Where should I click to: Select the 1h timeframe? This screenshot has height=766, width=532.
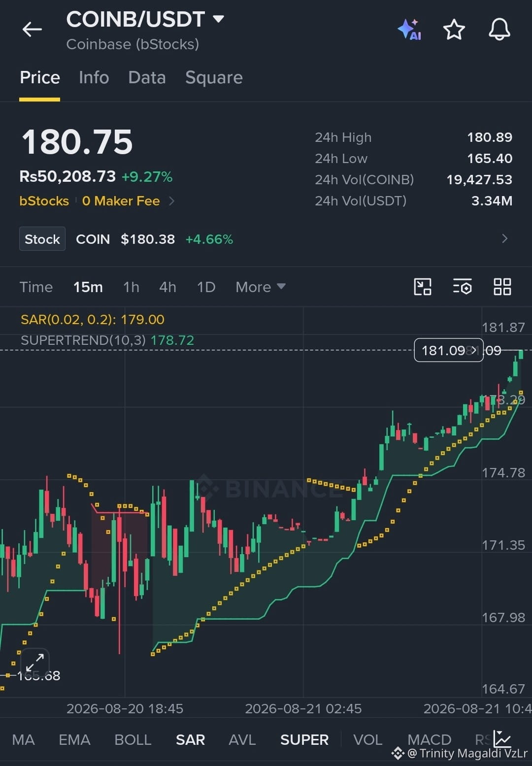point(131,287)
